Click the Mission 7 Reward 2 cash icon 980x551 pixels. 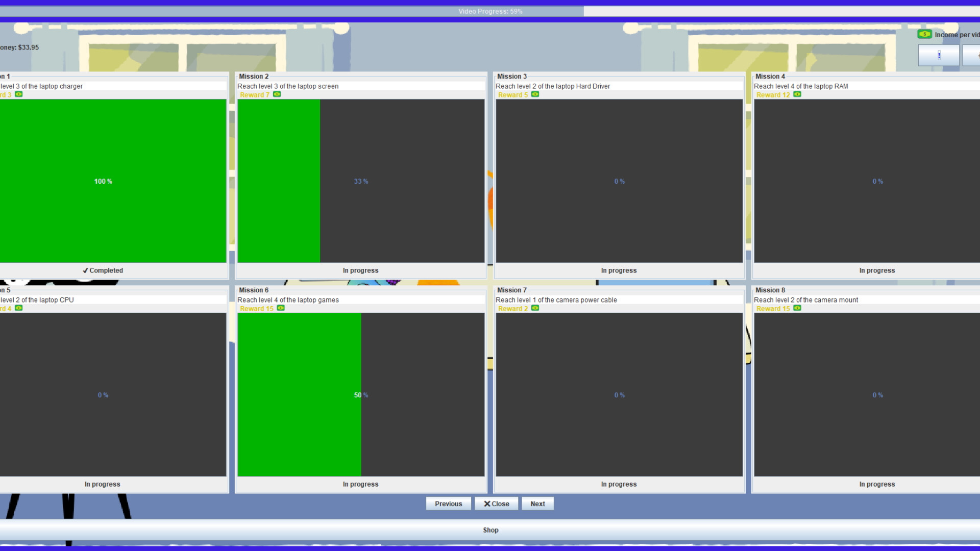point(535,308)
